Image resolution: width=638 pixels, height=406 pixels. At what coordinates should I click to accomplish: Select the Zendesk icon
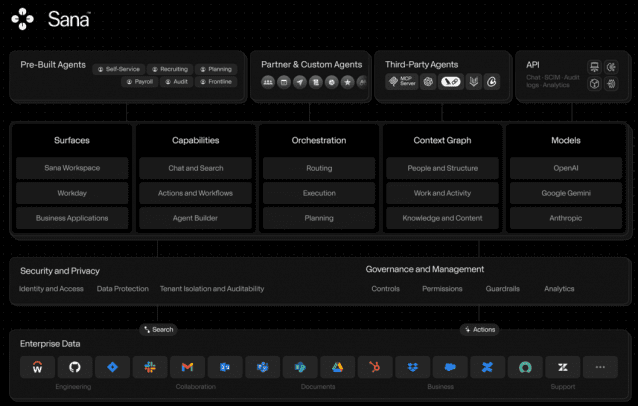(563, 367)
